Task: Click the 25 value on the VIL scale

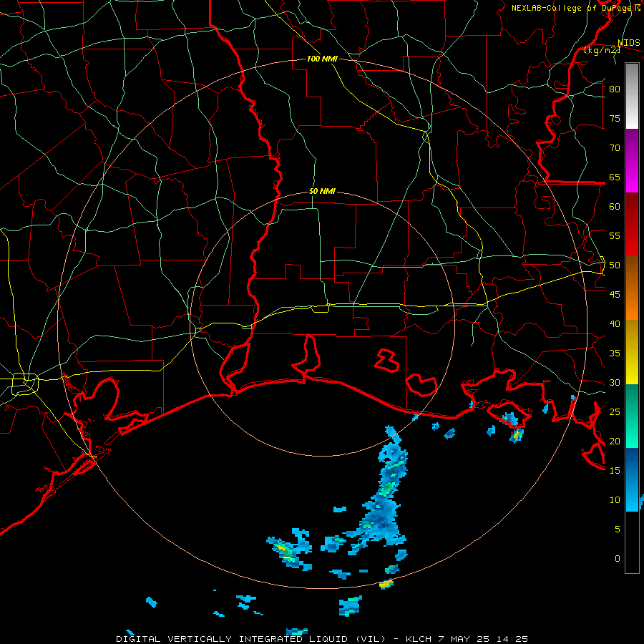Action: pos(615,412)
